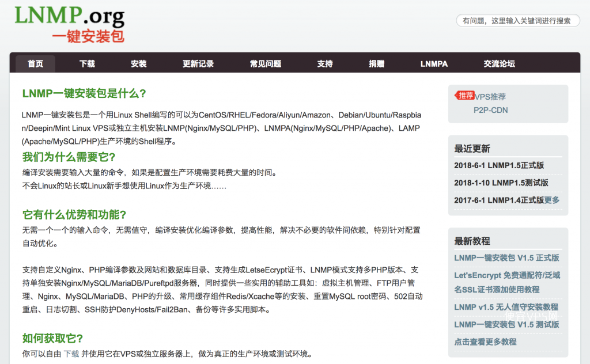Click the heading LNMP一键安装包是什么?
This screenshot has width=590, height=364.
(x=84, y=93)
